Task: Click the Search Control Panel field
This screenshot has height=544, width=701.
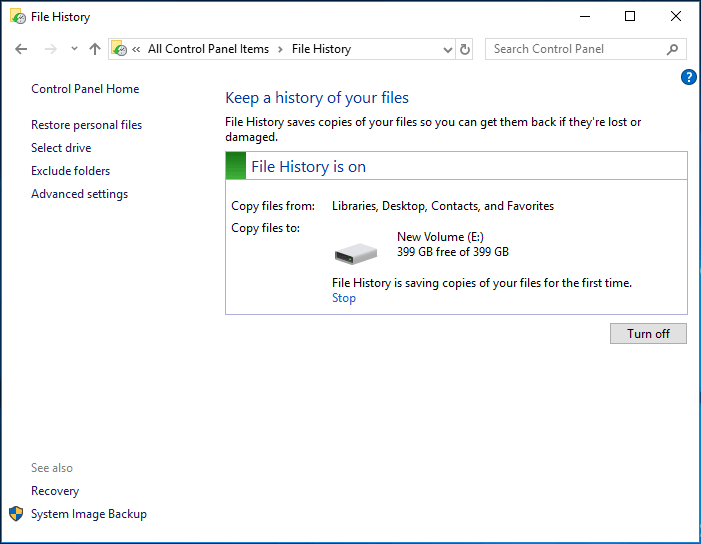Action: [586, 49]
